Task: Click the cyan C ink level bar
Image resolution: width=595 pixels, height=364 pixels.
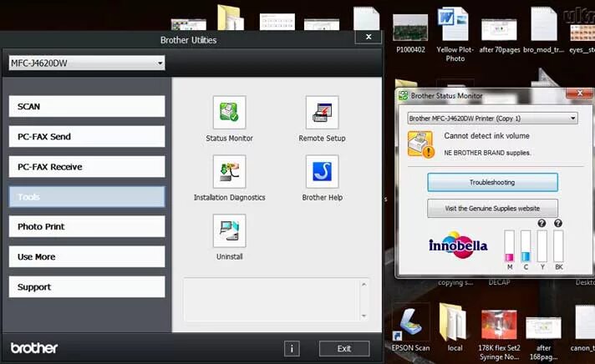Action: (x=526, y=245)
